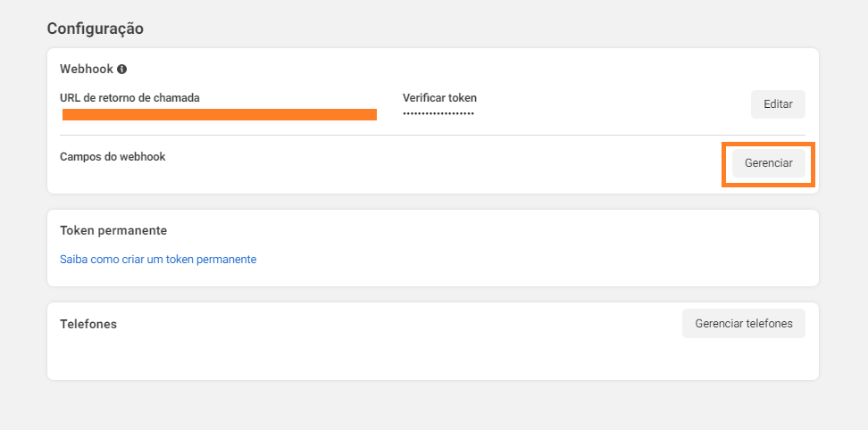Image resolution: width=868 pixels, height=430 pixels.
Task: Click Gerenciar for webhook fields
Action: click(768, 163)
